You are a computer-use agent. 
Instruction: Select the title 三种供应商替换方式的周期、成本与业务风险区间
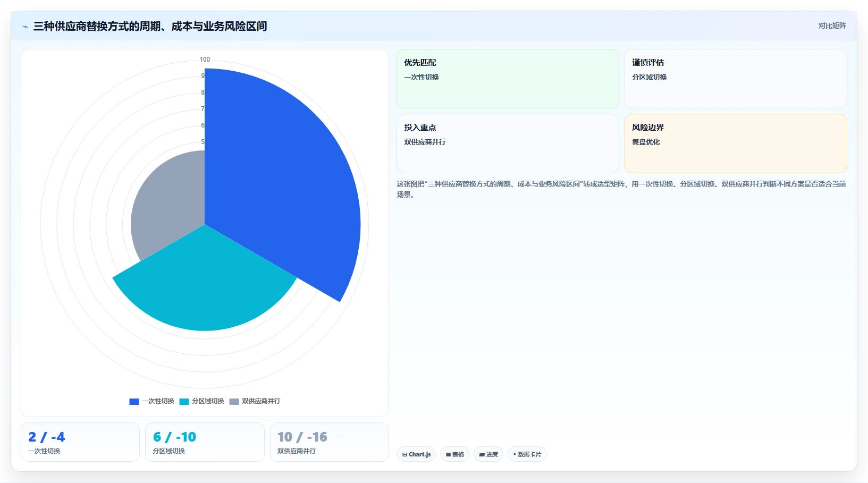click(x=150, y=26)
